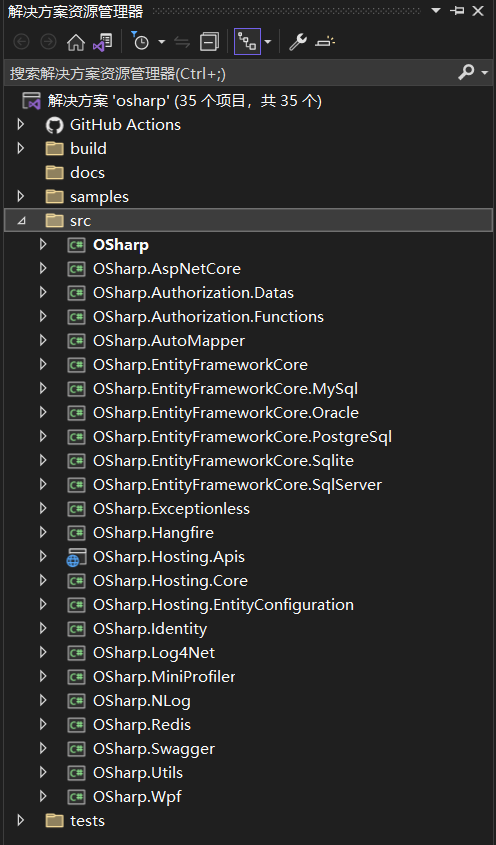The height and width of the screenshot is (845, 496).
Task: Select the docs folder
Action: [87, 172]
